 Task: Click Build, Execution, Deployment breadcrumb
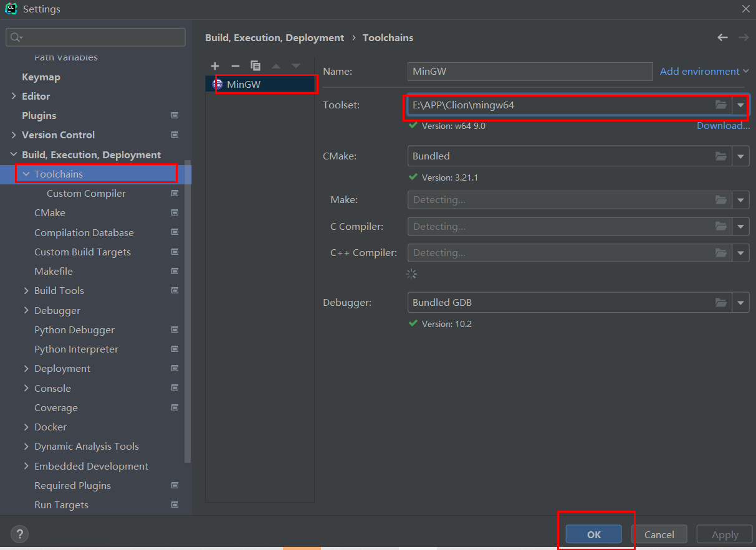click(274, 37)
